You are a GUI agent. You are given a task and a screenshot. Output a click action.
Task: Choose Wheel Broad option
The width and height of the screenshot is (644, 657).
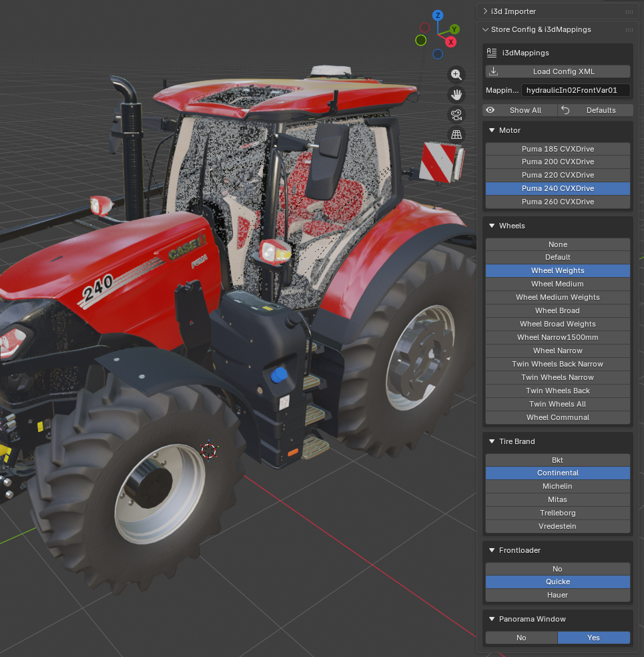point(558,311)
